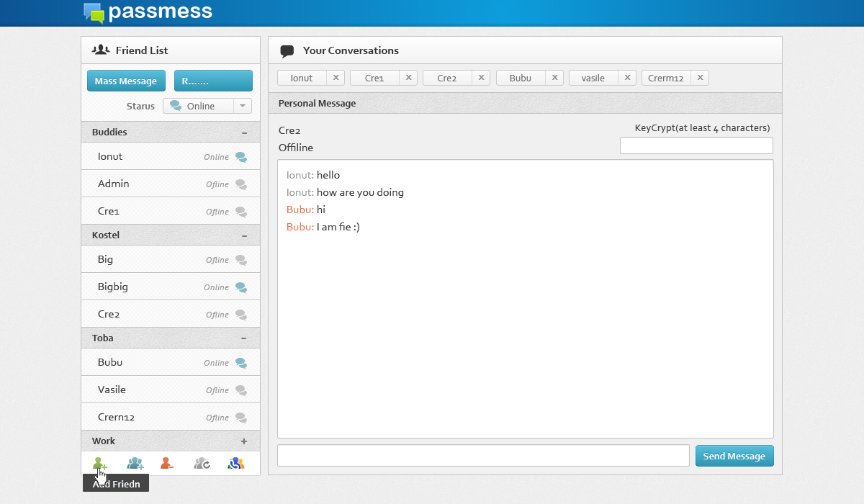864x504 pixels.
Task: Click the passmess logo icon
Action: tap(94, 13)
